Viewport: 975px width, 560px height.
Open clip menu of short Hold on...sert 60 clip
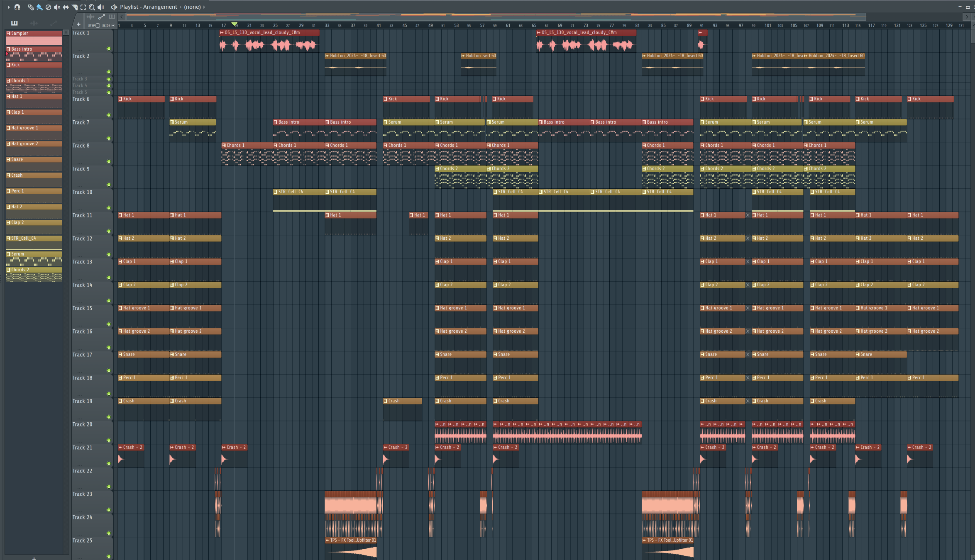[463, 56]
